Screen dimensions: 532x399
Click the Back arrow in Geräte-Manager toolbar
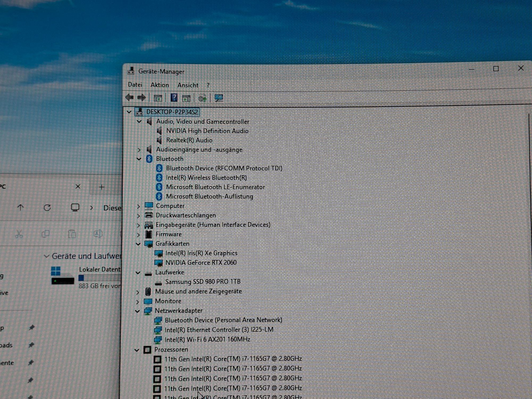tap(130, 98)
